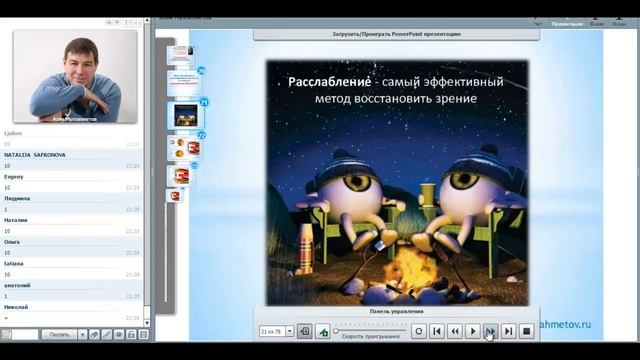Select slide 20 thumbnail

[184, 83]
